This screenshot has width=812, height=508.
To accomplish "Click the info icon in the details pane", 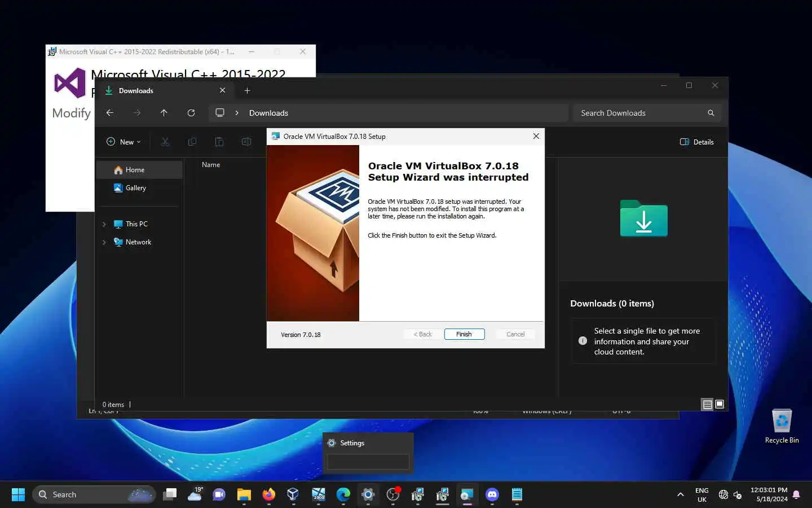I will [x=583, y=341].
